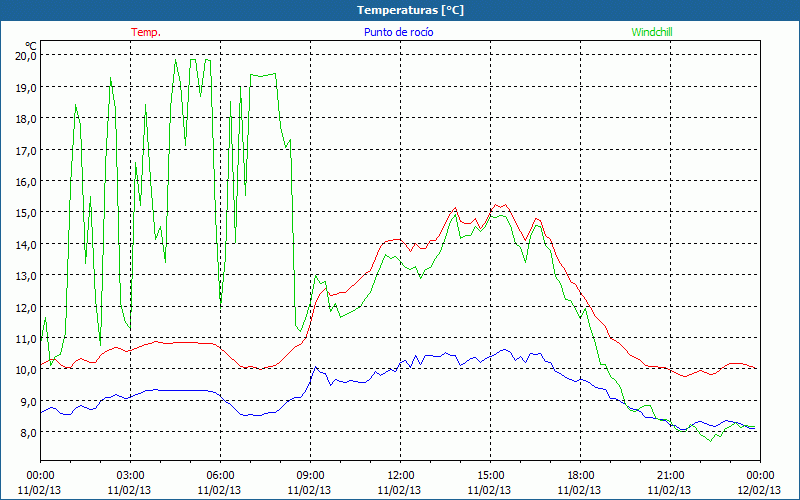This screenshot has height=500, width=800.
Task: Click the "10,0" y-axis value
Action: (x=27, y=370)
